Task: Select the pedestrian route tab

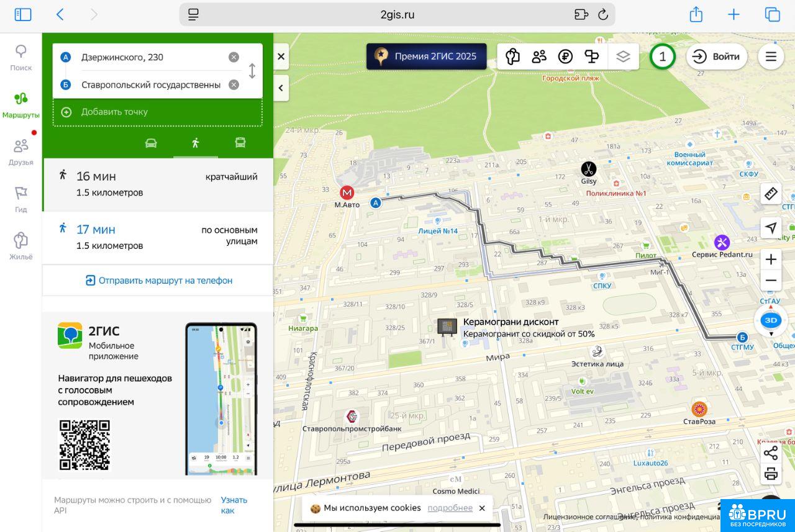Action: [196, 143]
